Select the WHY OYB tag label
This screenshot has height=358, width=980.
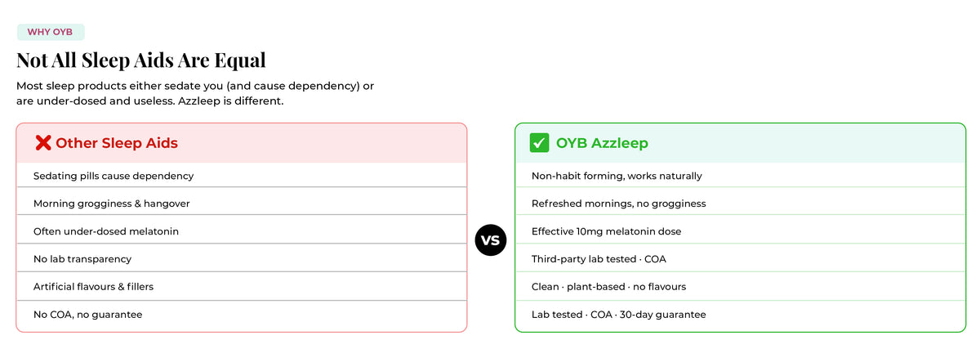click(x=51, y=32)
